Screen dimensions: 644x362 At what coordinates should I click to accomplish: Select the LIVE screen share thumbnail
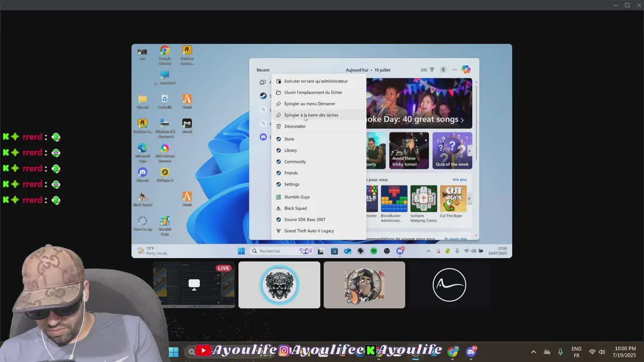pos(194,285)
